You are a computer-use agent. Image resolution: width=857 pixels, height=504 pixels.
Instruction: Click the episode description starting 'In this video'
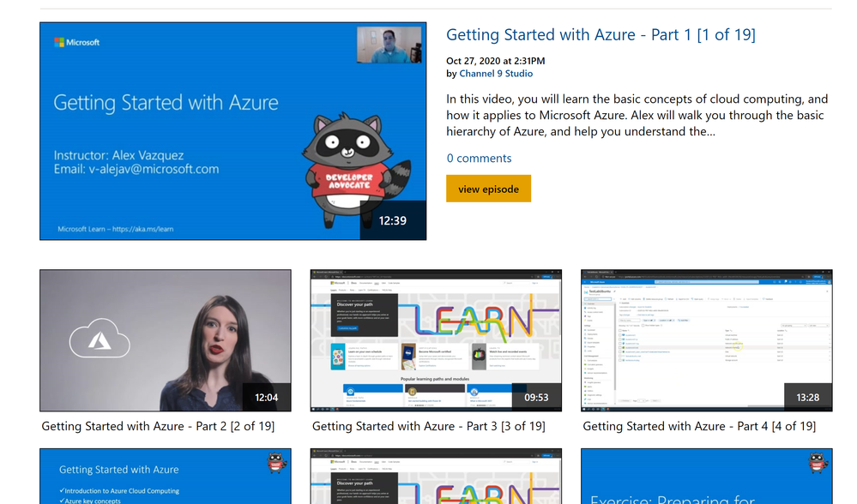pos(637,115)
